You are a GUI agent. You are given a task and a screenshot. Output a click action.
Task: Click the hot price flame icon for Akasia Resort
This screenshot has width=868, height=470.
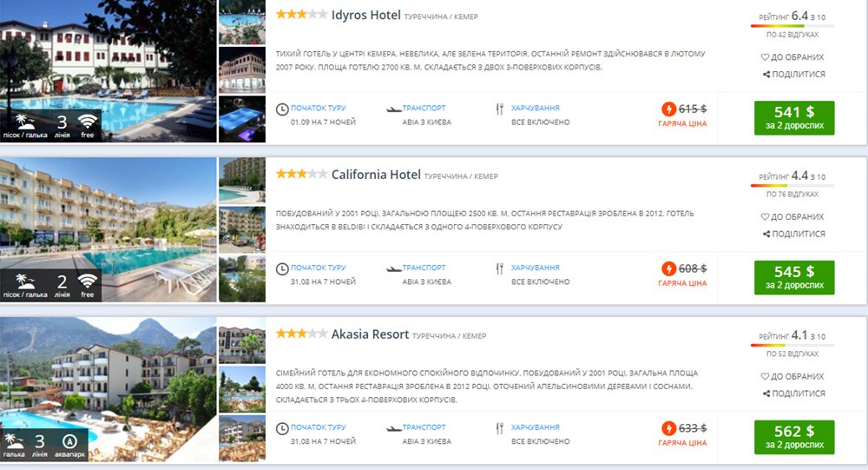pos(668,428)
